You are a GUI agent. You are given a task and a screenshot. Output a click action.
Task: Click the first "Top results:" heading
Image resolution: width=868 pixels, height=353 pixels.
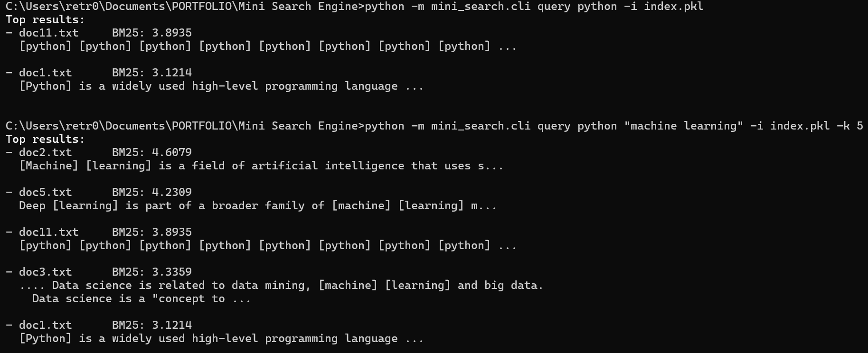[45, 19]
